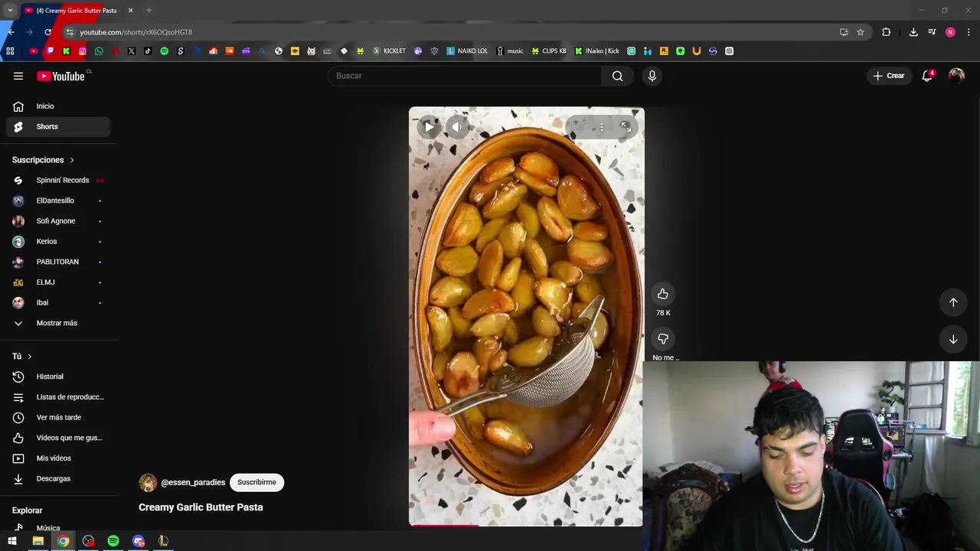
Task: Open Spinnin' Records channel
Action: click(58, 181)
